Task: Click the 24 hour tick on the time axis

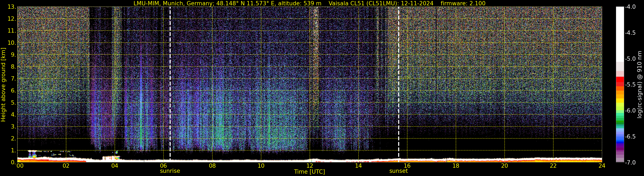Action: (602, 166)
